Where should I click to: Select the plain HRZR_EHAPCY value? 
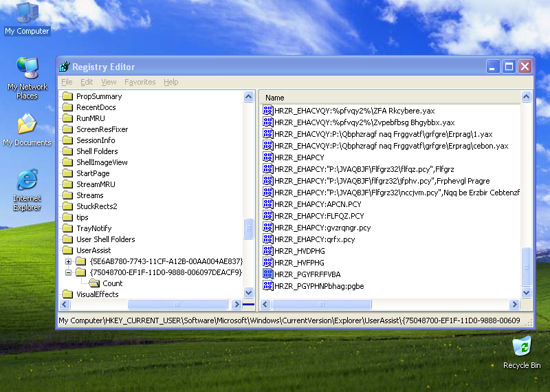tap(299, 157)
